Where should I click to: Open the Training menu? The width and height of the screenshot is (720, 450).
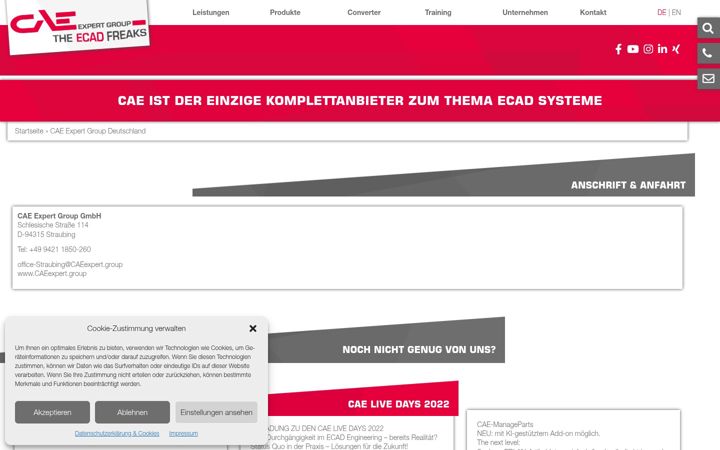click(x=438, y=12)
